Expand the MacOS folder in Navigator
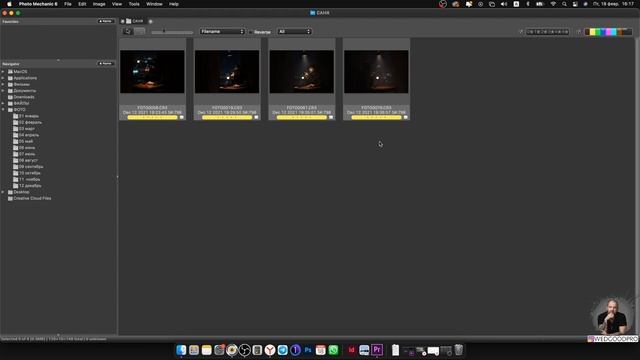Screen dimensions: 640x360 point(3,72)
